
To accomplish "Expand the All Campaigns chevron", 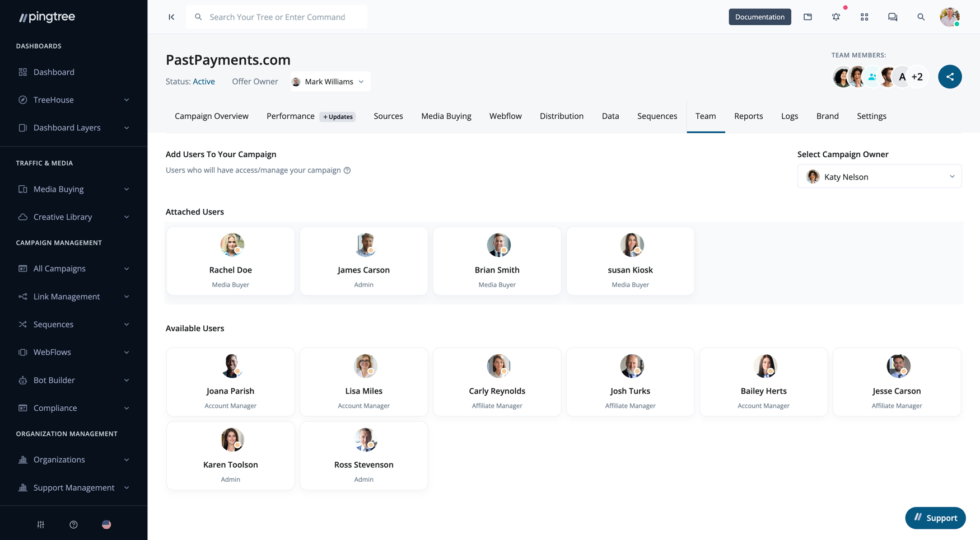I will [127, 269].
